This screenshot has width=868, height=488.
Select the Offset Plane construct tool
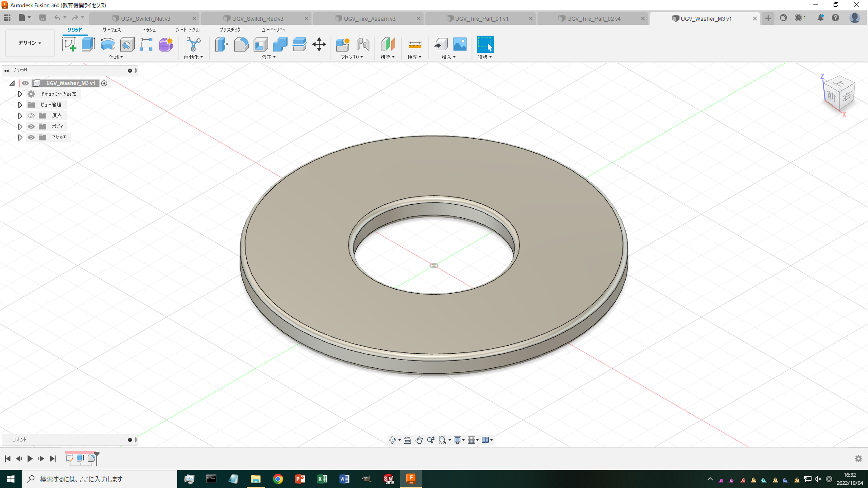[388, 44]
